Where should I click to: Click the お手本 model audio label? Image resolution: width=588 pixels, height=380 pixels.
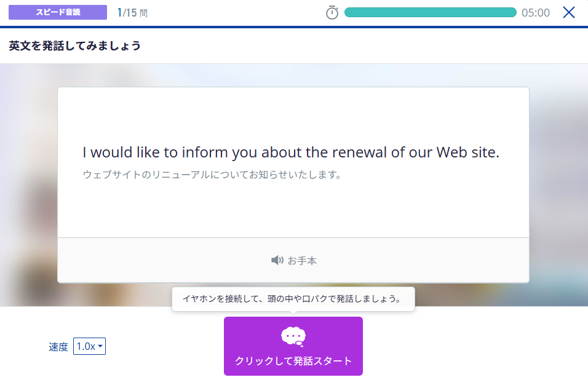coord(302,261)
